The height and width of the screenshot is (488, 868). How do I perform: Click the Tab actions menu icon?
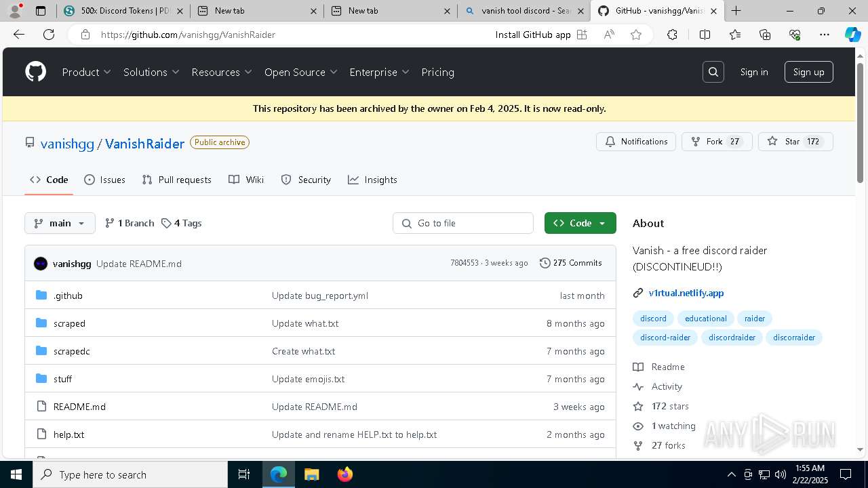coord(41,11)
